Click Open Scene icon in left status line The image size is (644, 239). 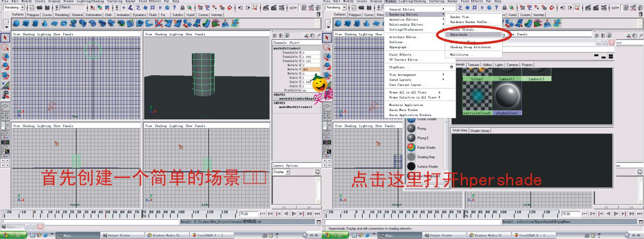pyautogui.click(x=39, y=7)
